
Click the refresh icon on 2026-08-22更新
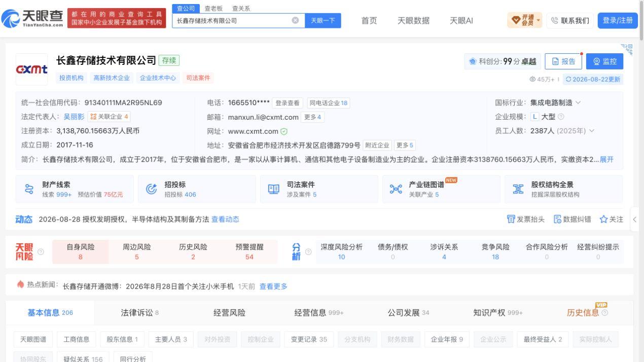coord(568,79)
